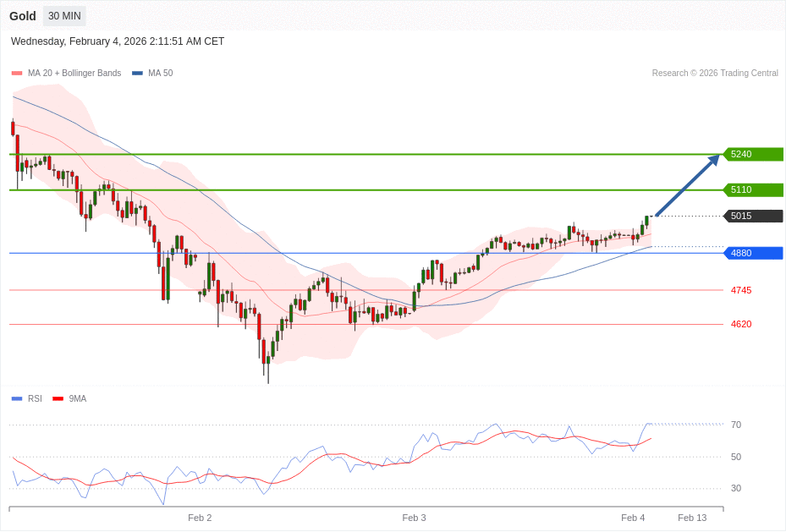
Task: Expand the Gold instrument title
Action: [x=22, y=15]
